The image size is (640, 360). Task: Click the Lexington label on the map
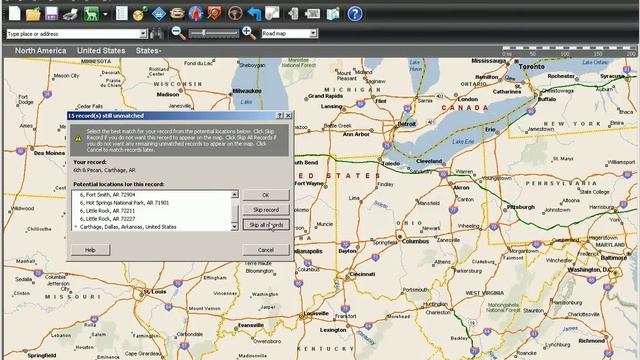[x=333, y=330]
